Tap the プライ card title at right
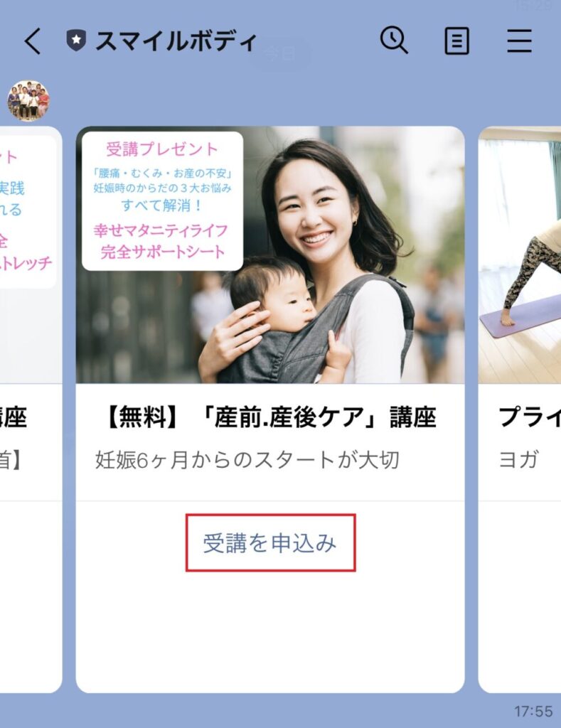The image size is (561, 728). point(530,417)
